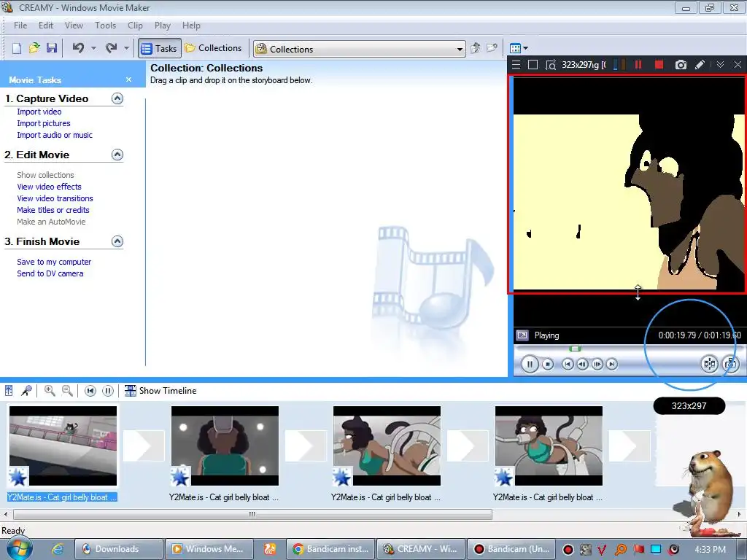Open the Bandicam hamburger menu icon
The width and height of the screenshot is (747, 560).
click(516, 65)
